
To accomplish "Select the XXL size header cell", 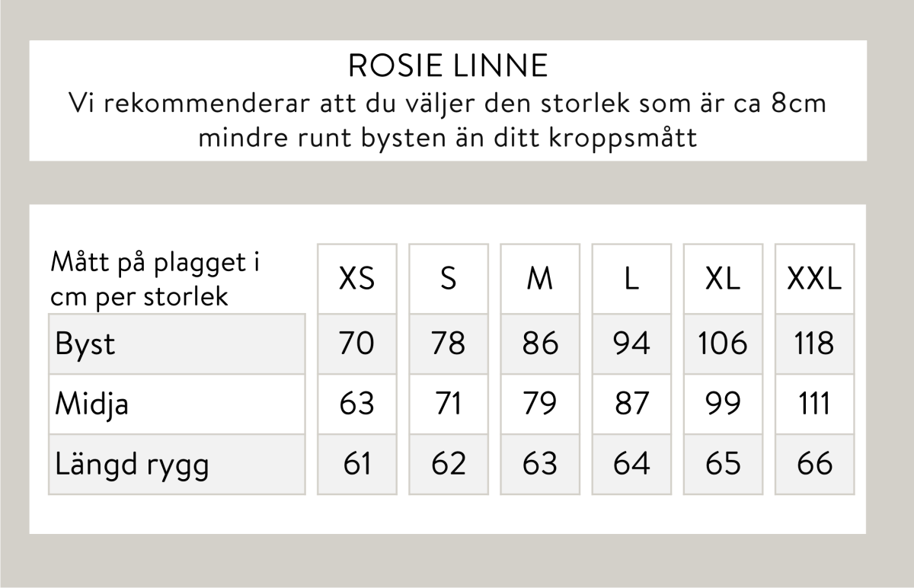I will (x=814, y=280).
